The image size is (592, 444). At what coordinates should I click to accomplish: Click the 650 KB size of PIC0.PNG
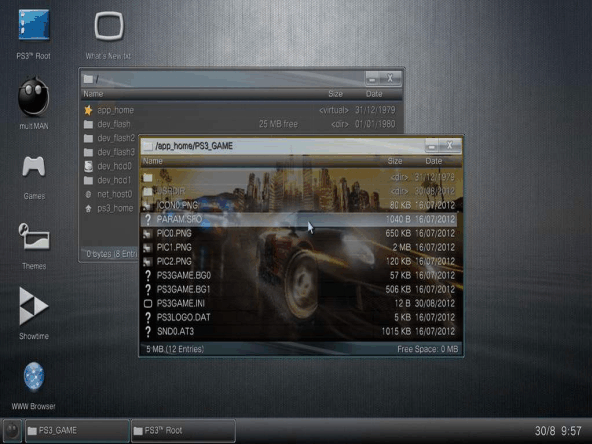398,234
